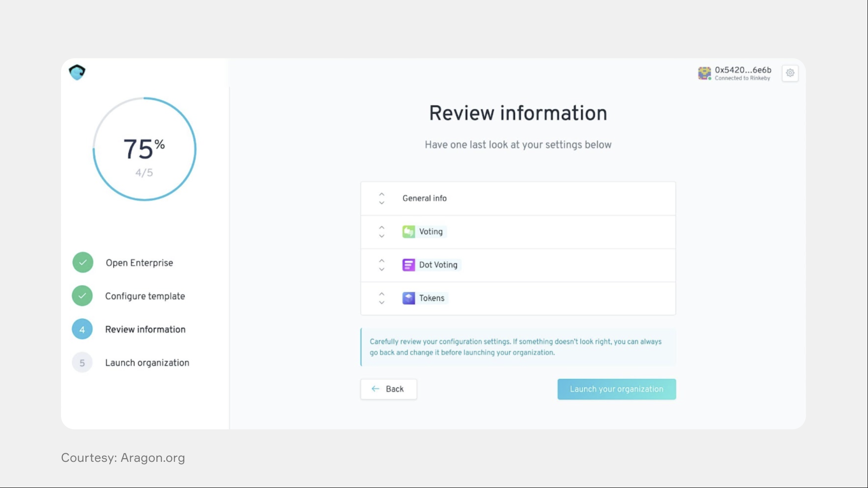Image resolution: width=868 pixels, height=488 pixels.
Task: Click the Configure template green checkmark
Action: point(82,296)
